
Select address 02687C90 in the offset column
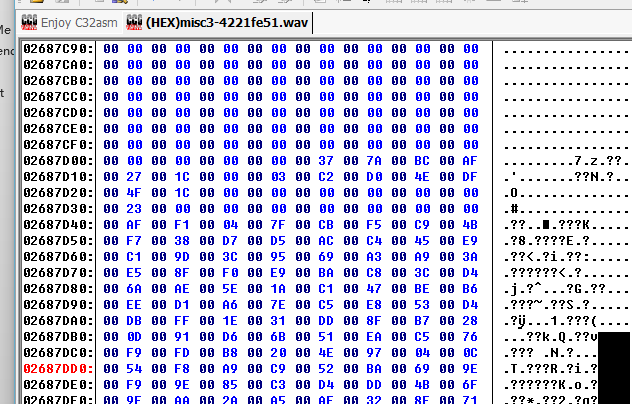point(57,49)
